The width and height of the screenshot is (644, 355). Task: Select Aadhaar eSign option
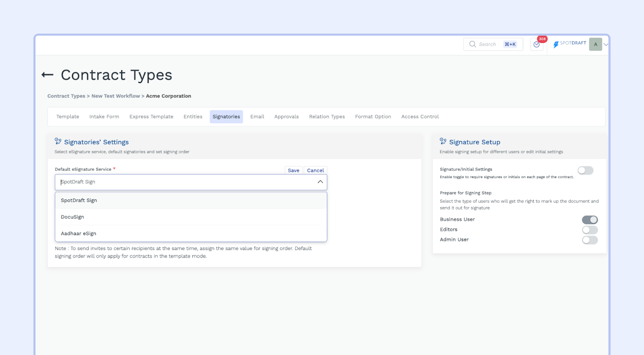[x=79, y=234]
